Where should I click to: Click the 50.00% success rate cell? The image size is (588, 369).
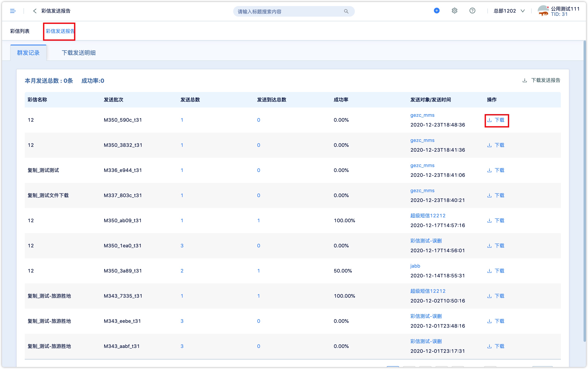(x=343, y=271)
